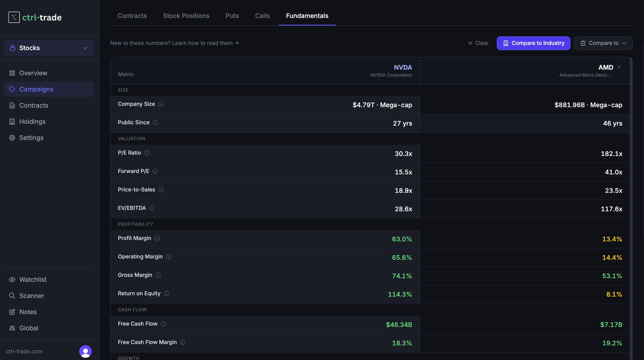Viewport: 644px width, 360px height.
Task: Open Holdings in the sidebar
Action: pos(49,122)
